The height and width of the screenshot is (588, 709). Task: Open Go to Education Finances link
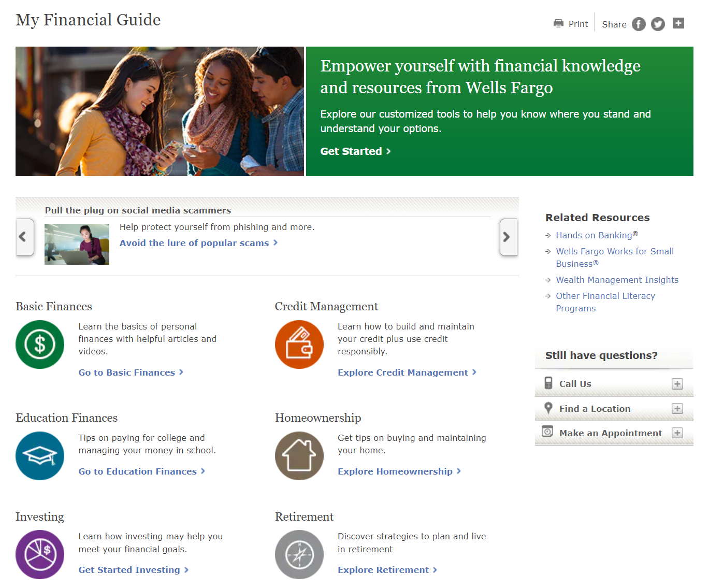point(142,471)
